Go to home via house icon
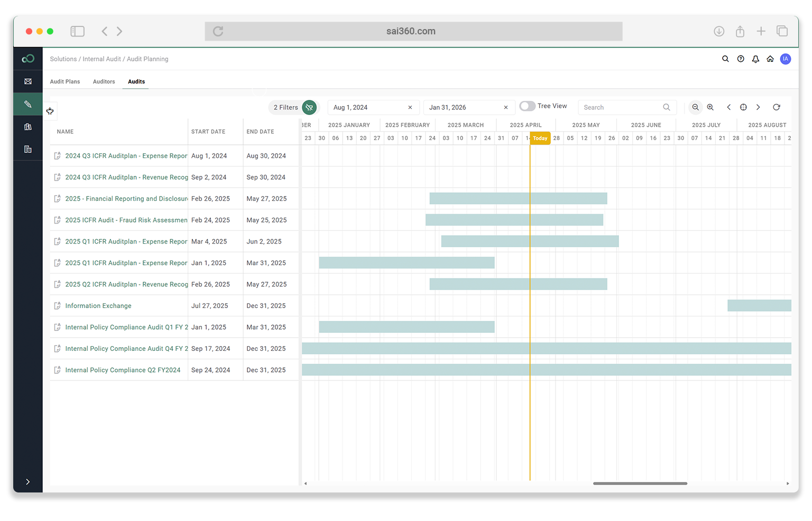Screen dimensions: 812x521 click(x=770, y=59)
